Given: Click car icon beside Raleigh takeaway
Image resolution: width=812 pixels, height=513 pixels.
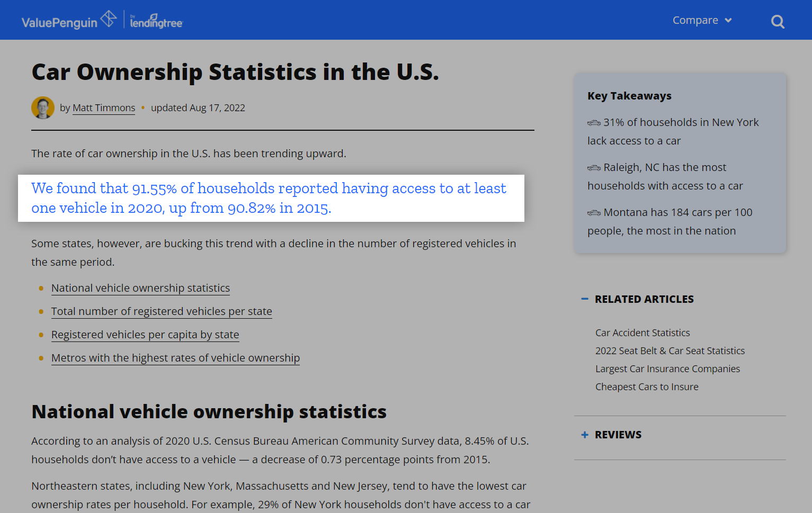Looking at the screenshot, I should [594, 168].
